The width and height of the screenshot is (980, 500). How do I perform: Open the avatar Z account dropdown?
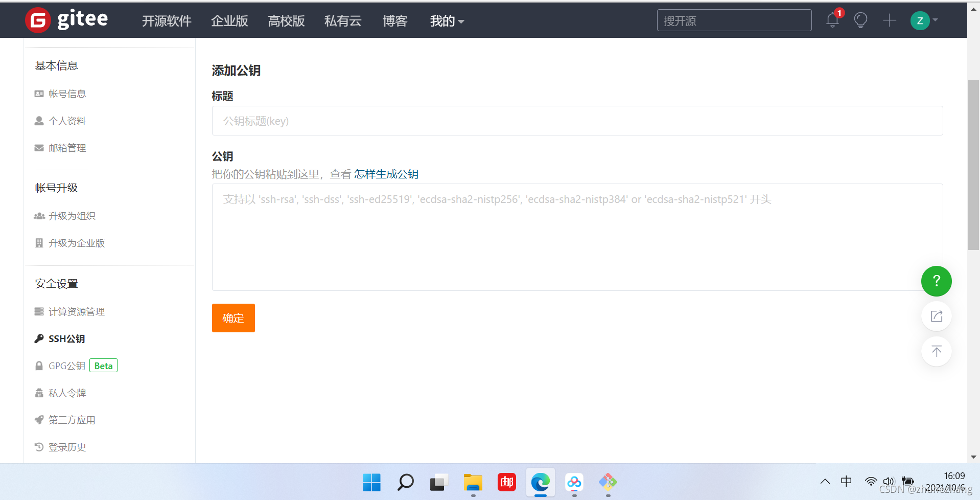921,20
